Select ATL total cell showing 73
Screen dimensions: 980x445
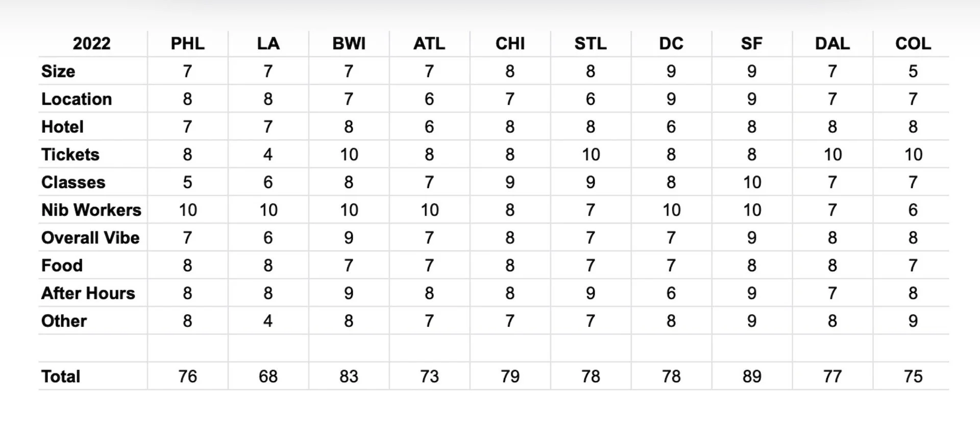point(430,377)
